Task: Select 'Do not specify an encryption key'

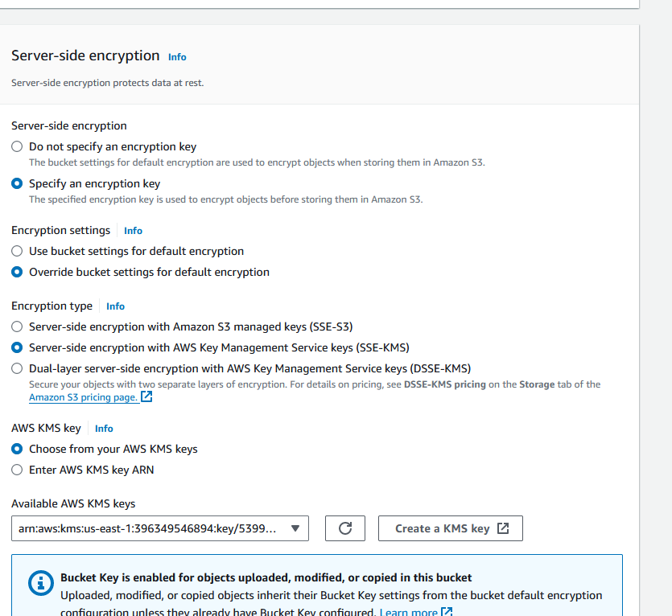Action: (17, 147)
